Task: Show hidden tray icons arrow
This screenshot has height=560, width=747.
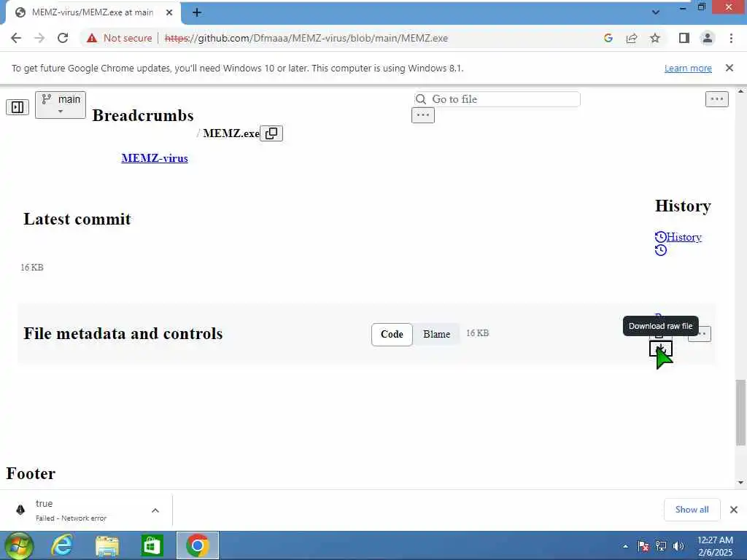Action: point(625,546)
